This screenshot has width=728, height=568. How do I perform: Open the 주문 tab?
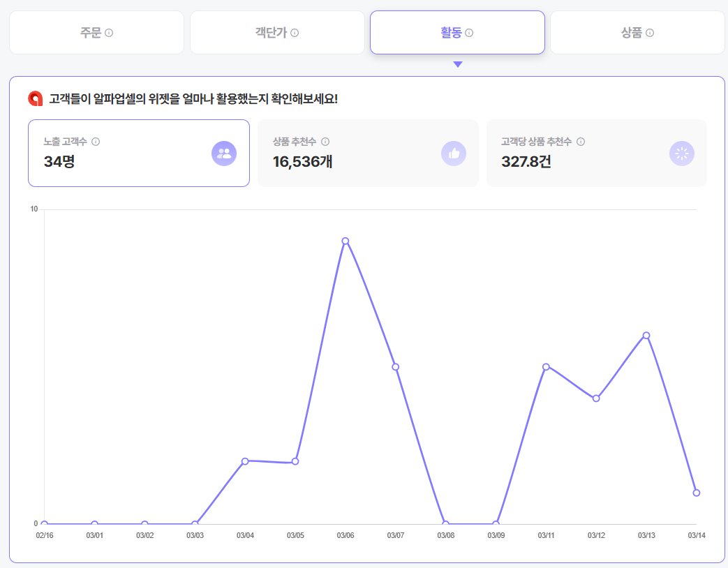[x=96, y=33]
